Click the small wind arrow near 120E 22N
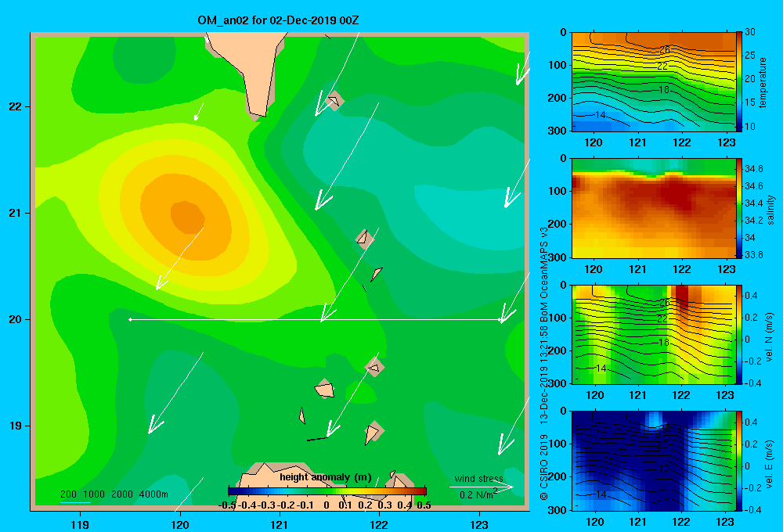Screen dimensions: 783x532 tap(199, 112)
